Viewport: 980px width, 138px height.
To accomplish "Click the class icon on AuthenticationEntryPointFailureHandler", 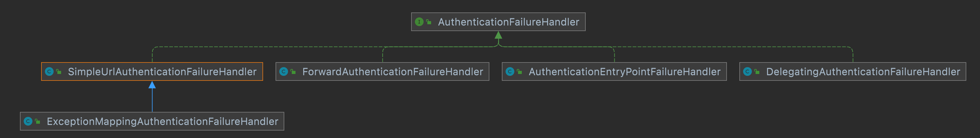I will [510, 72].
